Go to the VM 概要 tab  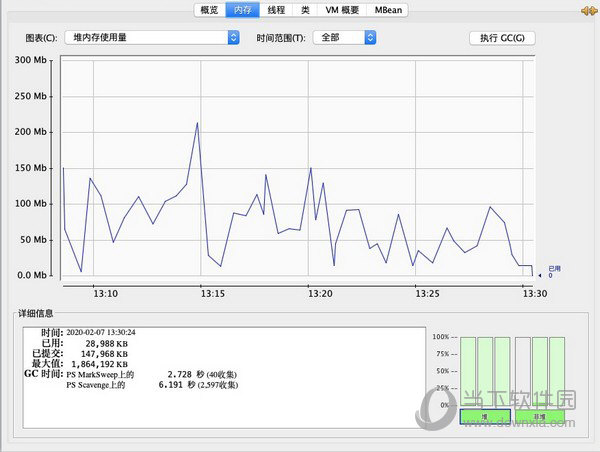pos(342,10)
